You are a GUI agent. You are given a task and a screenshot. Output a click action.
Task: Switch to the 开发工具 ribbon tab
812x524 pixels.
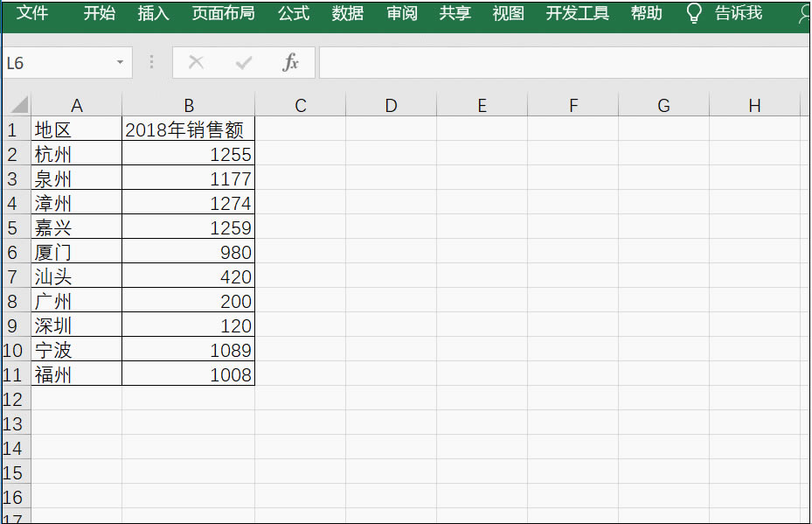point(576,13)
